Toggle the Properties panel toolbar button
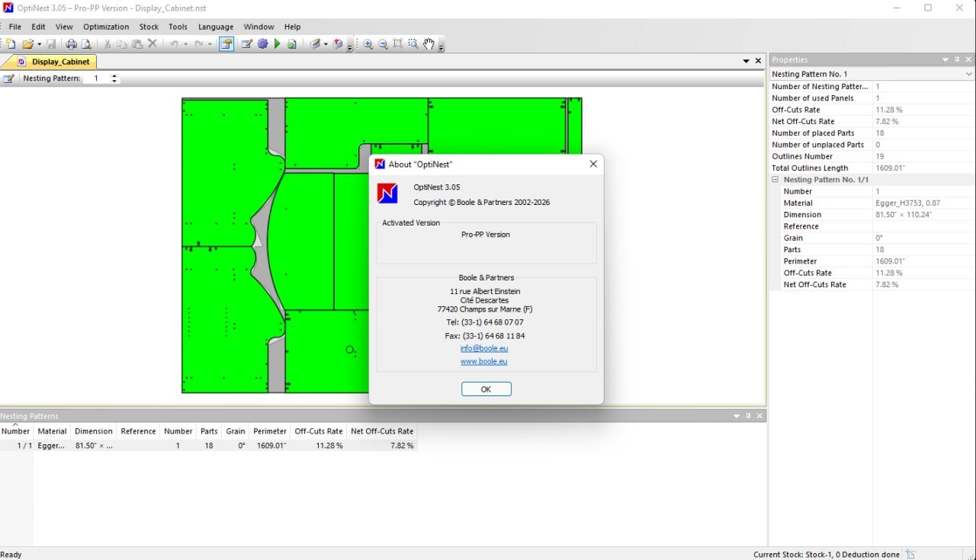Screen dimensions: 976x560 point(226,44)
